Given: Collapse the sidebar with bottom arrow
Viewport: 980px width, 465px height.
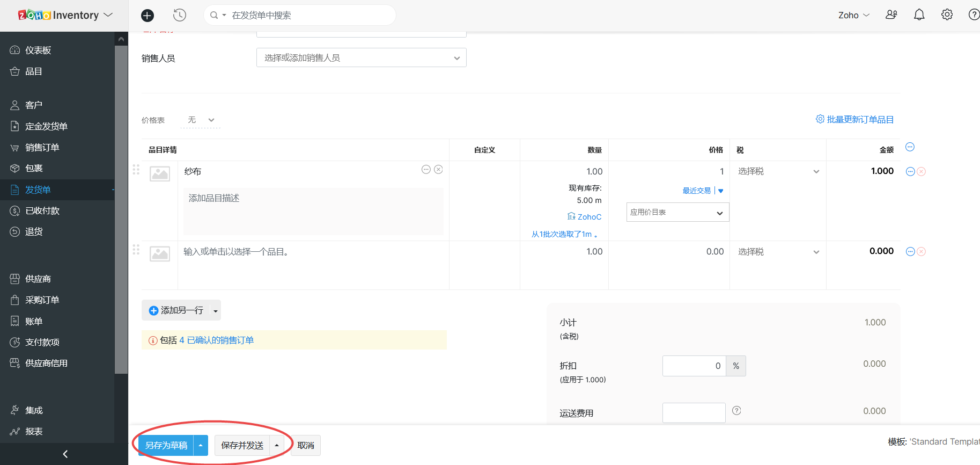Looking at the screenshot, I should click(x=65, y=454).
